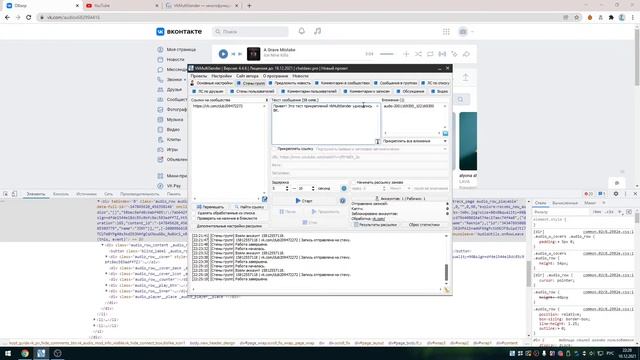Viewport: 640px width, 360px height.
Task: Click the add attachment icon under attachments list
Action: click(x=445, y=133)
